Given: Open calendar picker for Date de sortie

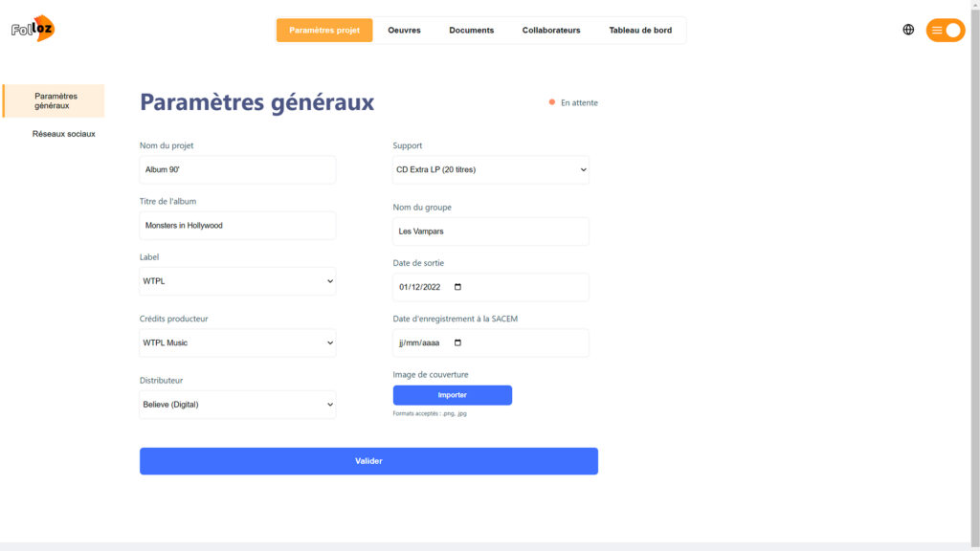Looking at the screenshot, I should pyautogui.click(x=457, y=287).
